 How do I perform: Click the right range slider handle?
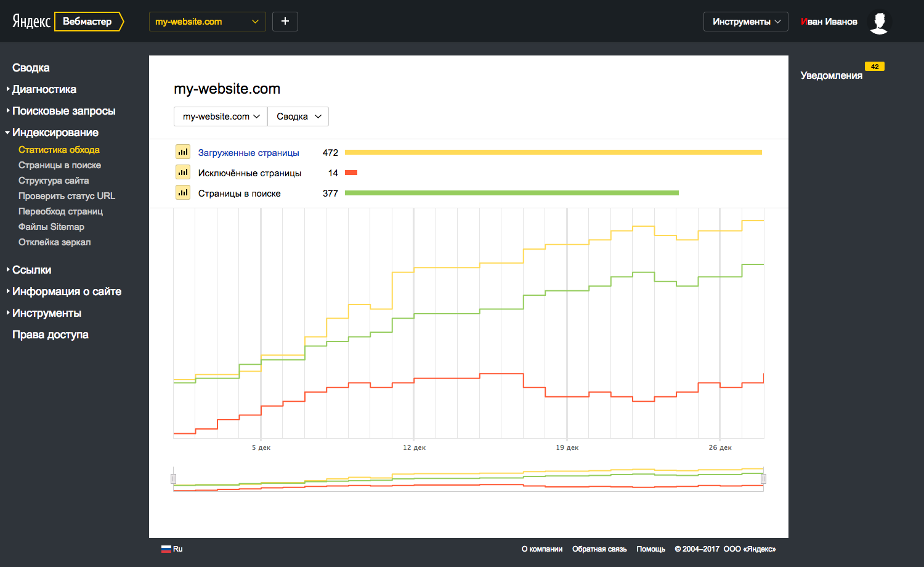(x=763, y=479)
